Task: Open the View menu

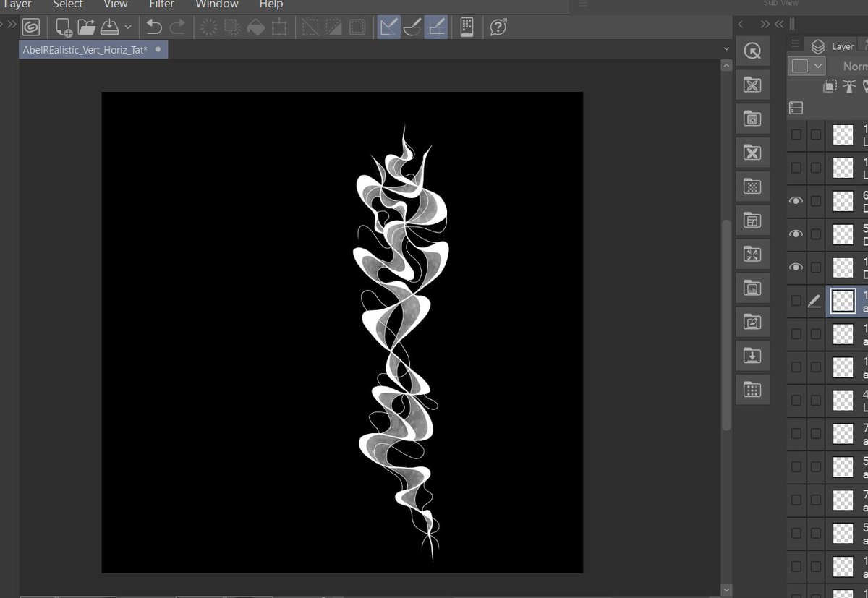Action: (116, 4)
